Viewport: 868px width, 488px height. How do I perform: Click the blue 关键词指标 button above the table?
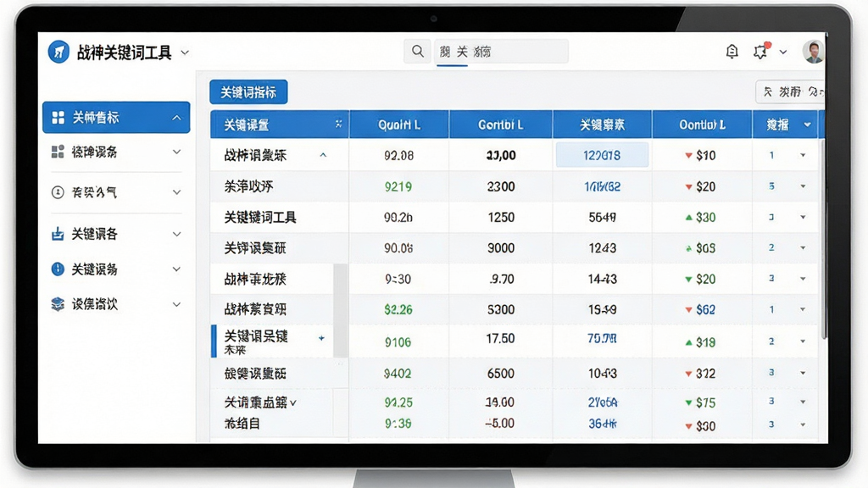(248, 91)
